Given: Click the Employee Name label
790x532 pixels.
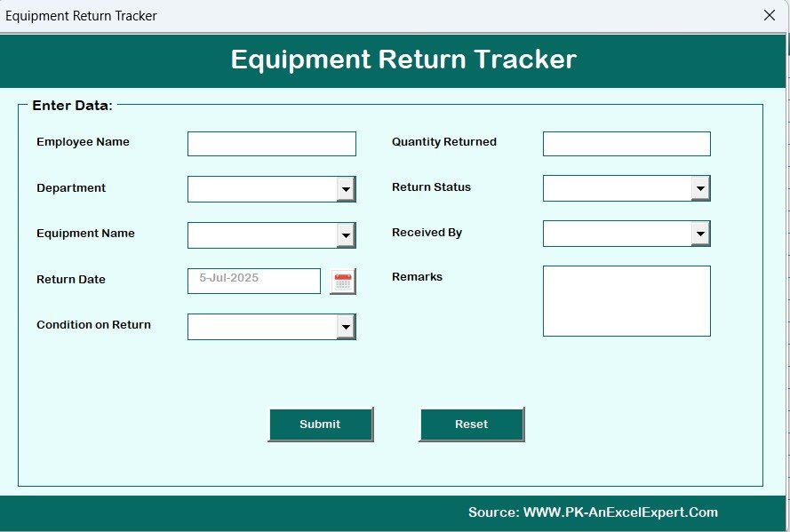Looking at the screenshot, I should pos(84,142).
